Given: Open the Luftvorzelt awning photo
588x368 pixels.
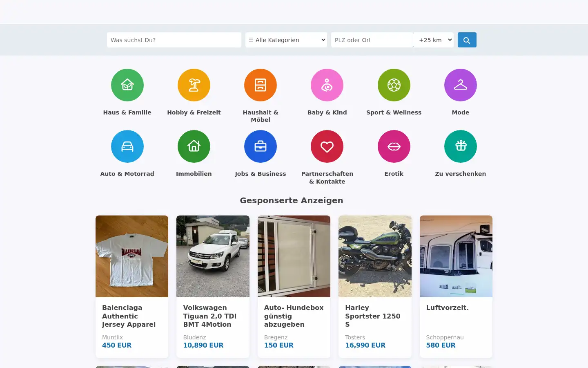Looking at the screenshot, I should (456, 256).
